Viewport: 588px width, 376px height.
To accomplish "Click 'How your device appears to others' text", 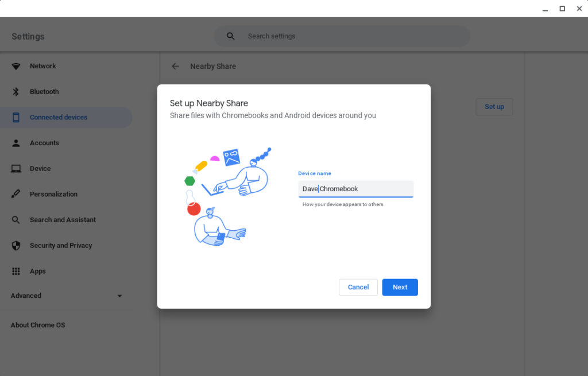I will (343, 204).
